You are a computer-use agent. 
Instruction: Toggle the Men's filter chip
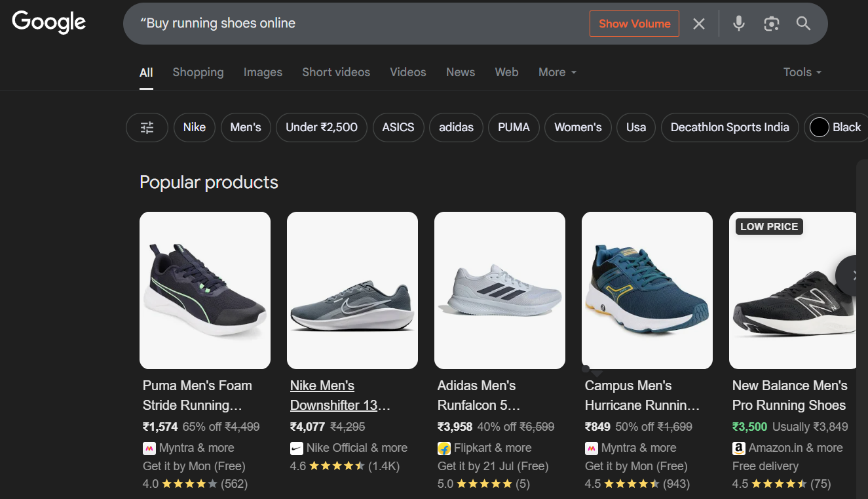[246, 127]
